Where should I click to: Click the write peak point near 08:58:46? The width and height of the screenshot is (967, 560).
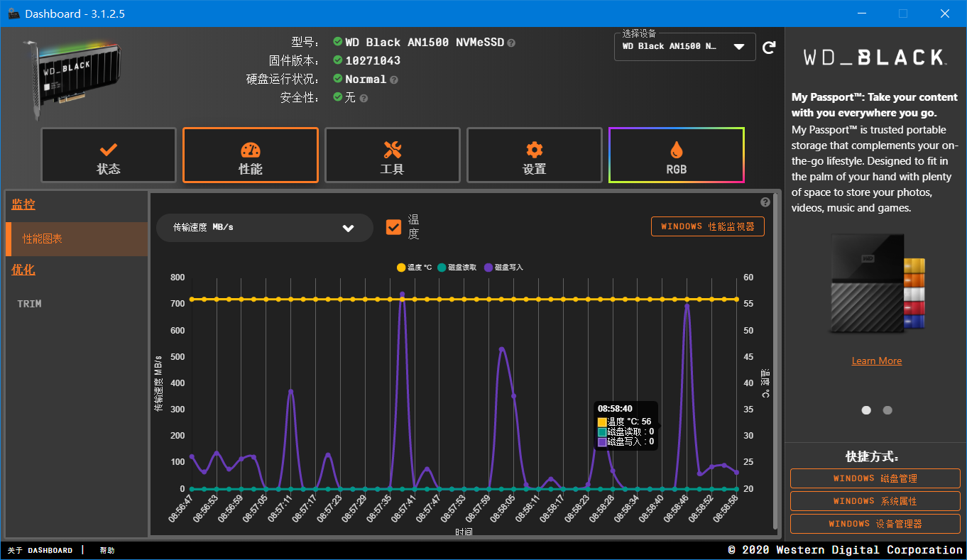click(687, 306)
